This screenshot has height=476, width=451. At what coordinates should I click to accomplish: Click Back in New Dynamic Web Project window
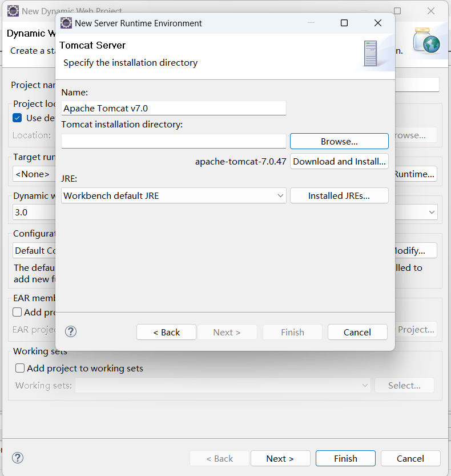coord(220,458)
